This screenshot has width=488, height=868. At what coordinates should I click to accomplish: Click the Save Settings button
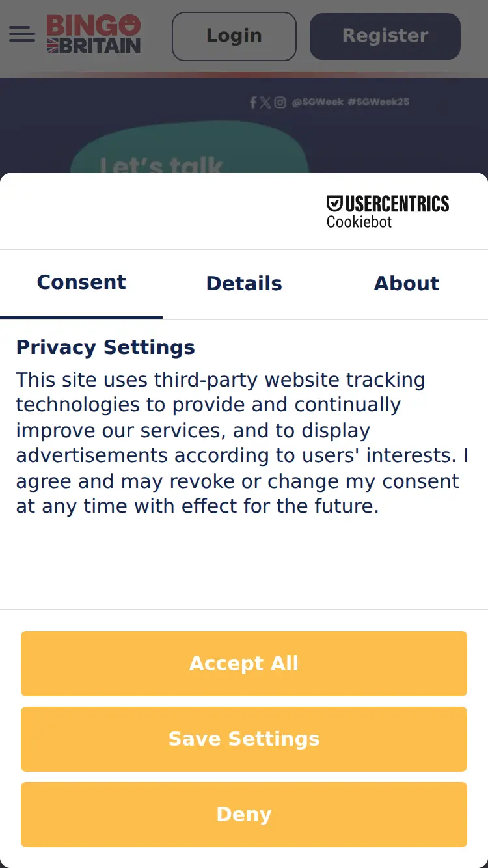coord(244,739)
